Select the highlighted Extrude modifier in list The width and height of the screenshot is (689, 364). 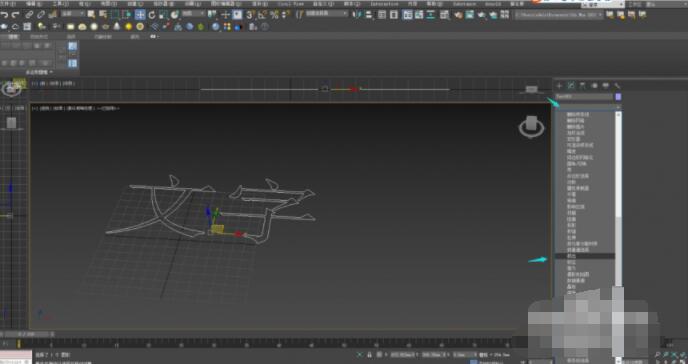click(585, 256)
